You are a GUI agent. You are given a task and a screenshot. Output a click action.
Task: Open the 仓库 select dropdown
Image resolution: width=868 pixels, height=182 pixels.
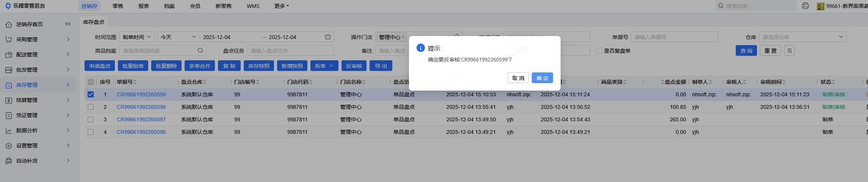802,37
